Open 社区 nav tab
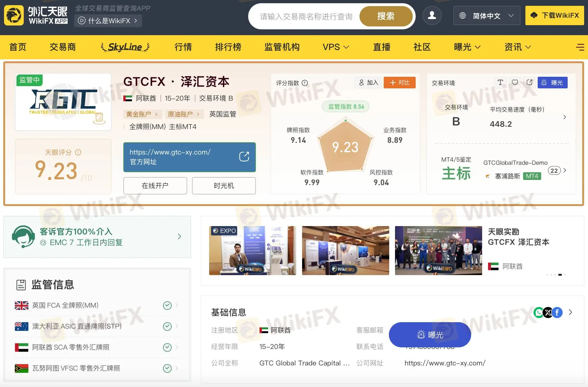 tap(422, 47)
